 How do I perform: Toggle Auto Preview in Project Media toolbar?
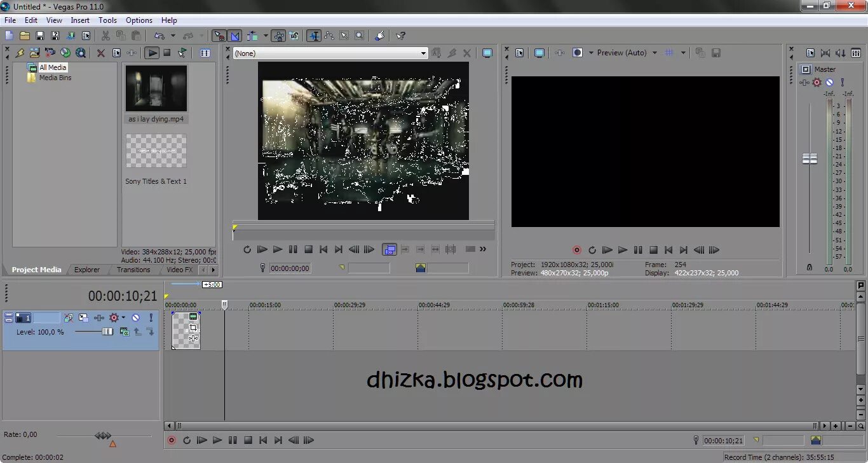[x=182, y=53]
